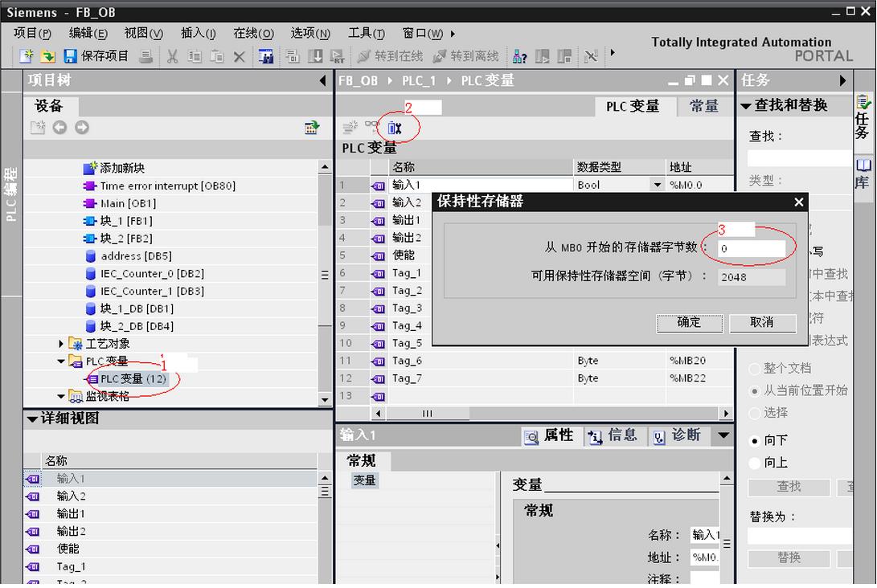The height and width of the screenshot is (588, 877).
Task: Select PLC 变量 (12) tree item
Action: [133, 379]
